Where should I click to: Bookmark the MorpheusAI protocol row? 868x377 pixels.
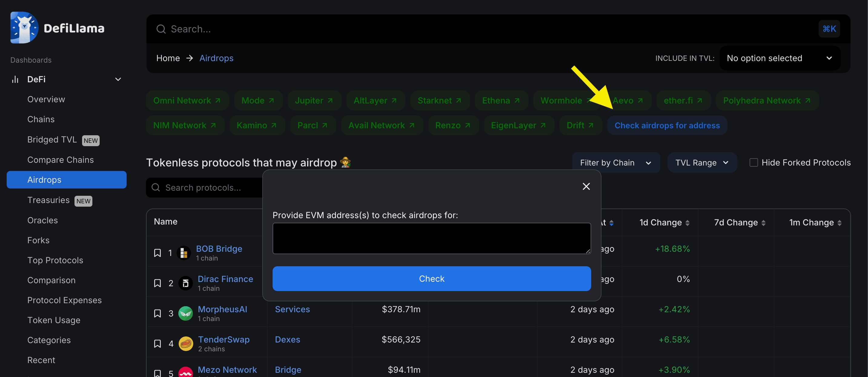click(157, 313)
